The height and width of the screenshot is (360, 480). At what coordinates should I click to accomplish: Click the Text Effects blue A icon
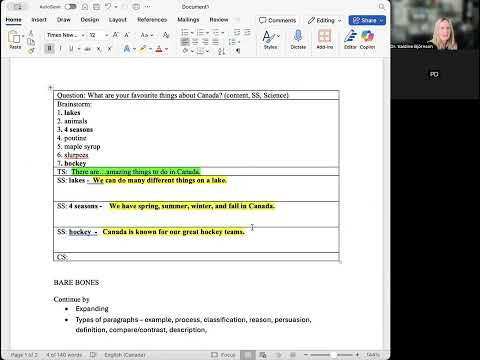[127, 49]
